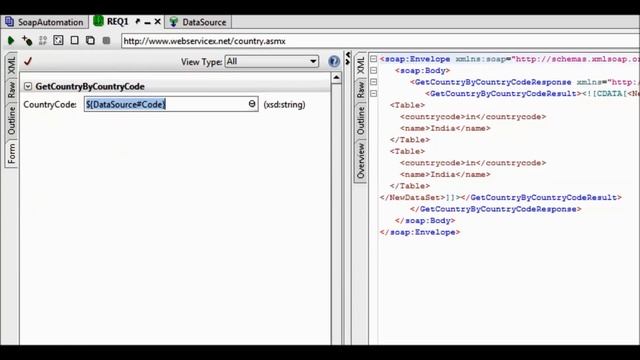Click the circular icon inside the CountryCode field

coord(252,104)
